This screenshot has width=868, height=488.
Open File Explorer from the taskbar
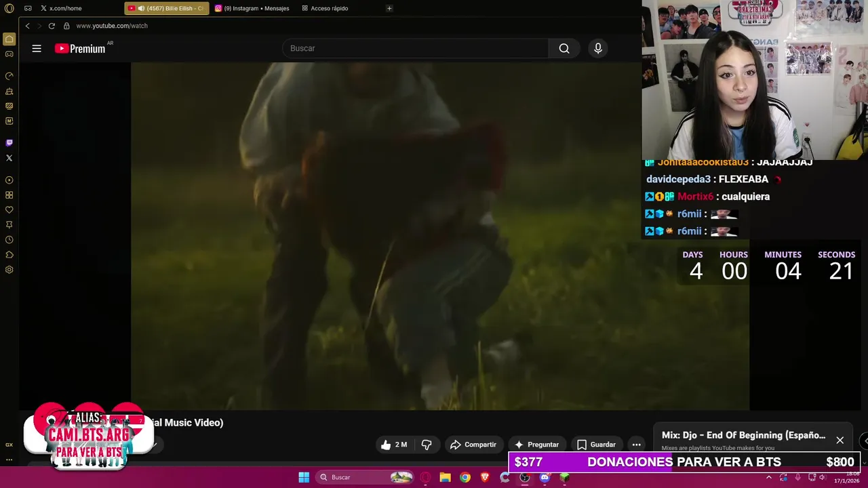tap(445, 477)
